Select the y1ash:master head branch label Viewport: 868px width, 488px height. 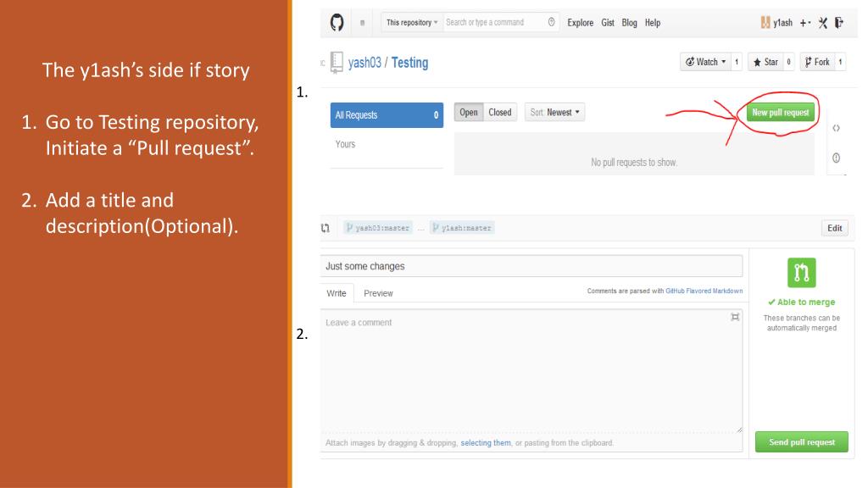[462, 228]
